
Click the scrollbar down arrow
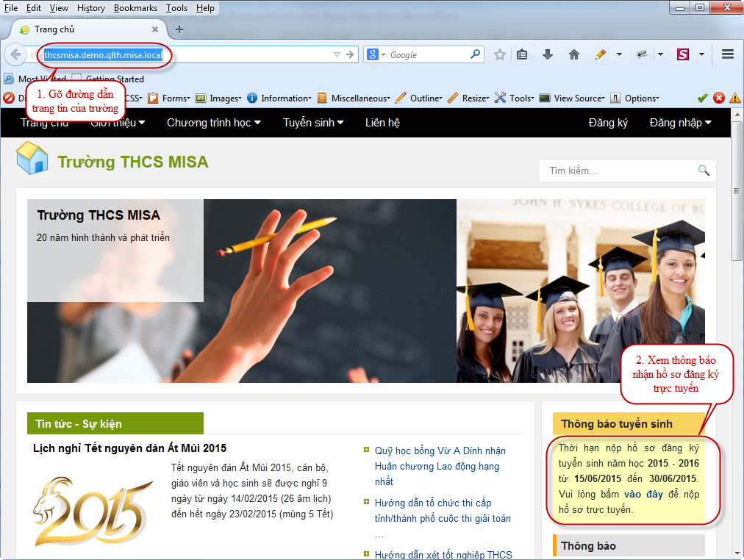737,553
